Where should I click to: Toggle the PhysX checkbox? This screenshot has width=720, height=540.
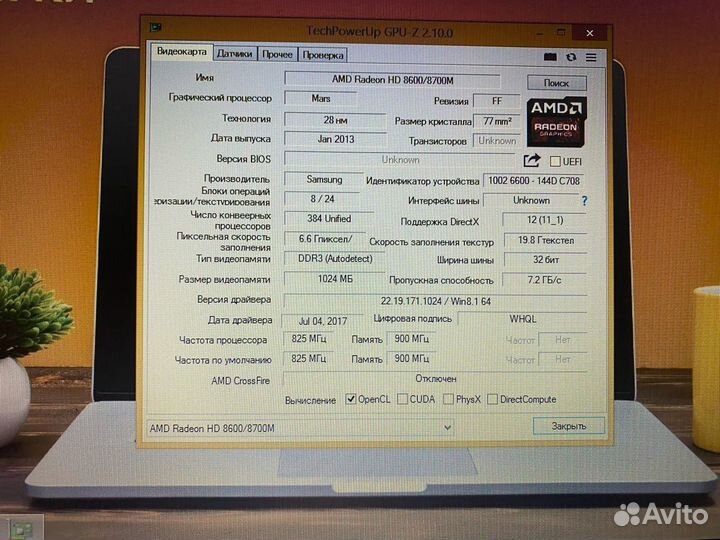pos(448,399)
